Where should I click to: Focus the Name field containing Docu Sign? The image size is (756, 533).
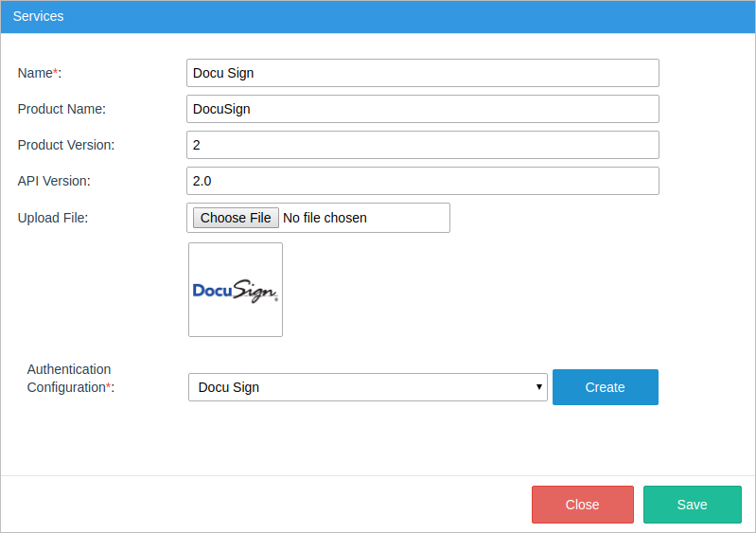[x=422, y=73]
